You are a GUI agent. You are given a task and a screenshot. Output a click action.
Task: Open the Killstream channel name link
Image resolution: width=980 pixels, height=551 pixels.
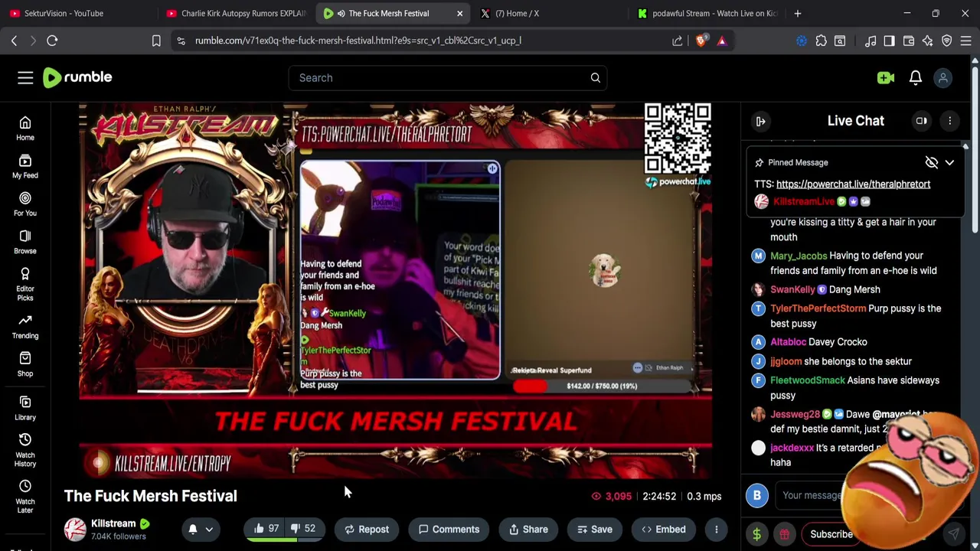[x=113, y=523]
